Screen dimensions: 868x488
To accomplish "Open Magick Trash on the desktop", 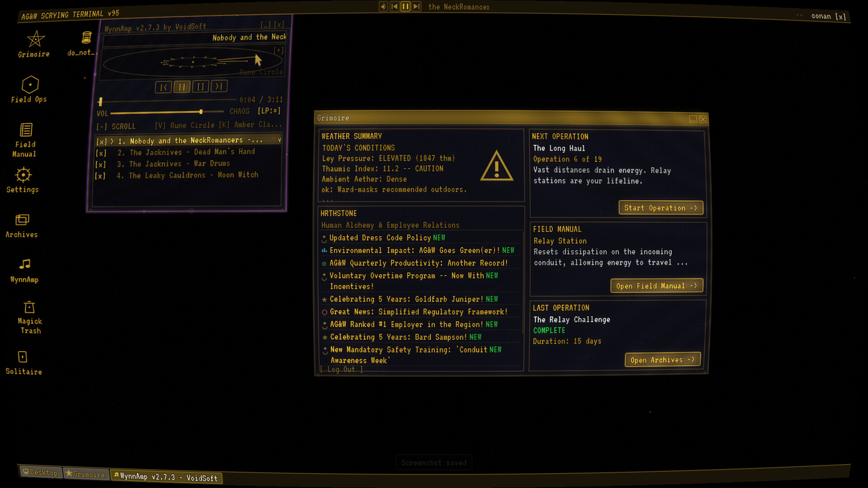I will point(30,318).
